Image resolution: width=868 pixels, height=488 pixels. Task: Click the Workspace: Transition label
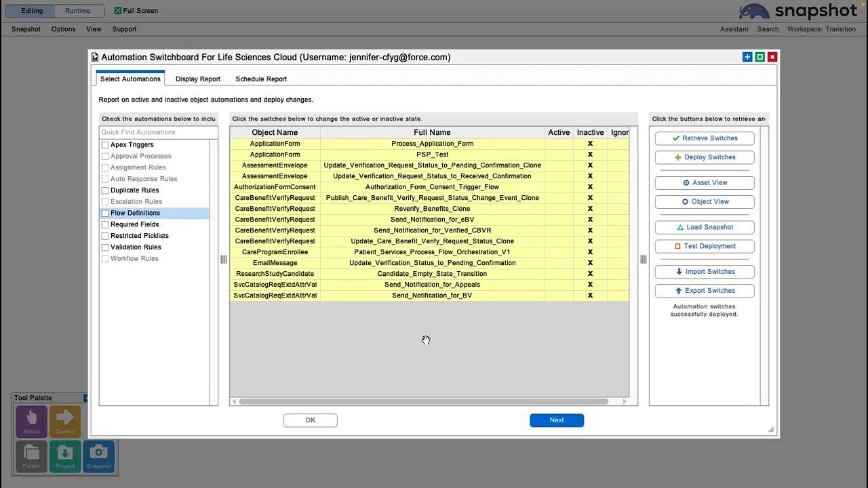pos(821,29)
